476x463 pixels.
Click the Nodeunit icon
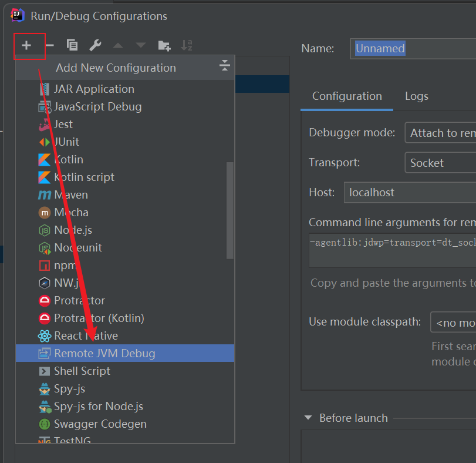[x=45, y=248]
